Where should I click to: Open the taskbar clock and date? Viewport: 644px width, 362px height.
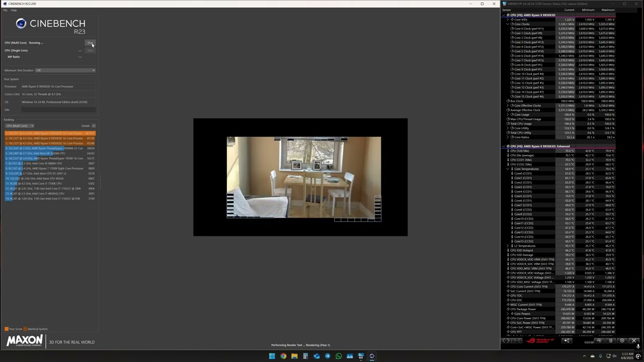[627, 356]
